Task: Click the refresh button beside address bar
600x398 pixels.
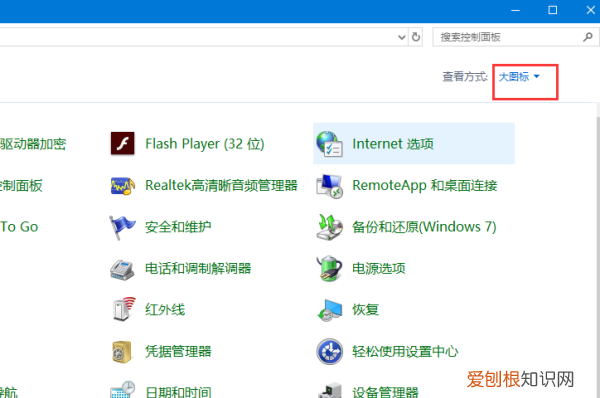Action: pos(416,37)
